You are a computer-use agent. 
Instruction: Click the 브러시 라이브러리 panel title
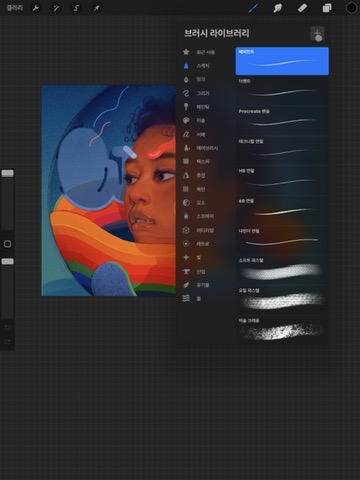[217, 33]
